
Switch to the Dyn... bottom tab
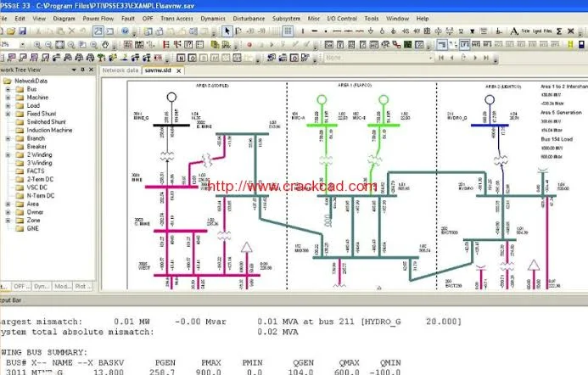(42, 287)
